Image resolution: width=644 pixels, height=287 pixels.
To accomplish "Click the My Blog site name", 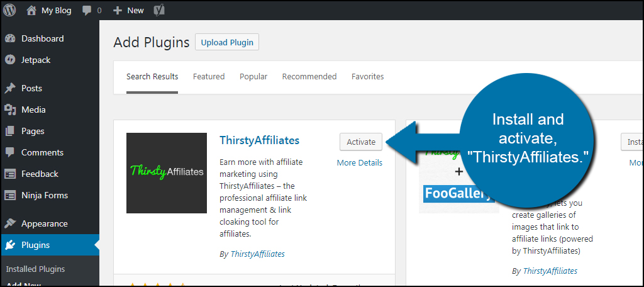I will pyautogui.click(x=56, y=11).
